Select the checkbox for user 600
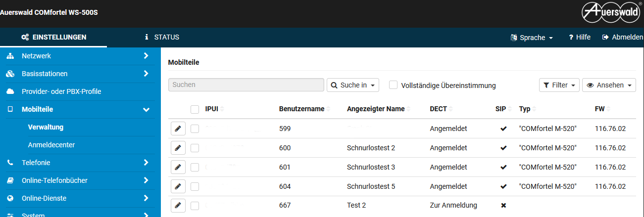 point(195,148)
